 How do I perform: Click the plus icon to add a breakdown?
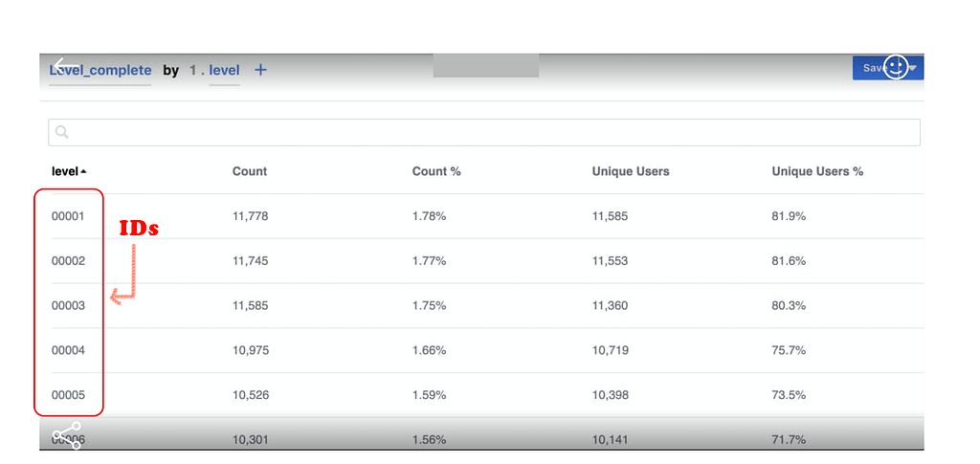260,70
